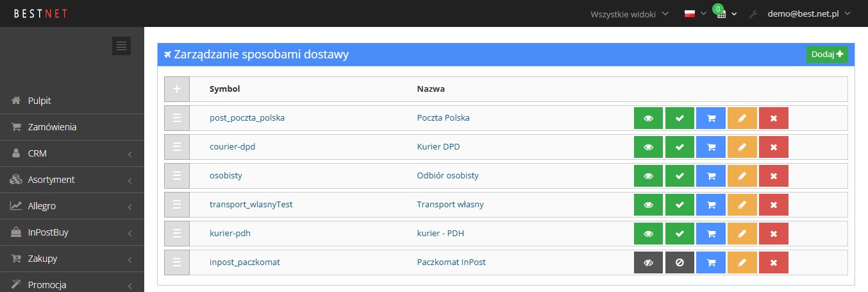Viewport: 868px width, 292px height.
Task: Open calculator icon with green badge
Action: tap(722, 13)
